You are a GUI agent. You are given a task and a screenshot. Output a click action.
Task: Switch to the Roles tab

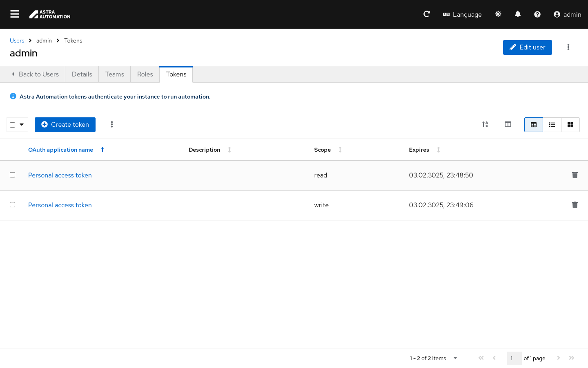tap(145, 74)
